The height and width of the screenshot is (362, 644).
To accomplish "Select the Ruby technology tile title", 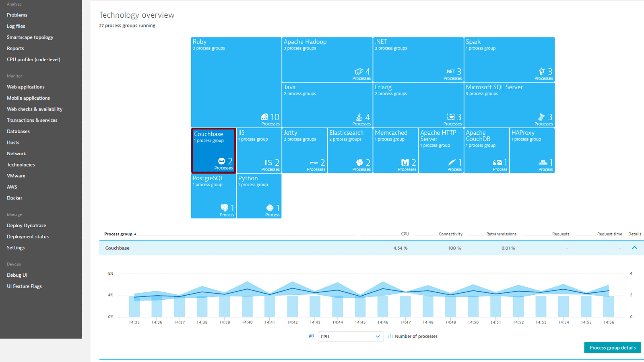I will point(200,42).
